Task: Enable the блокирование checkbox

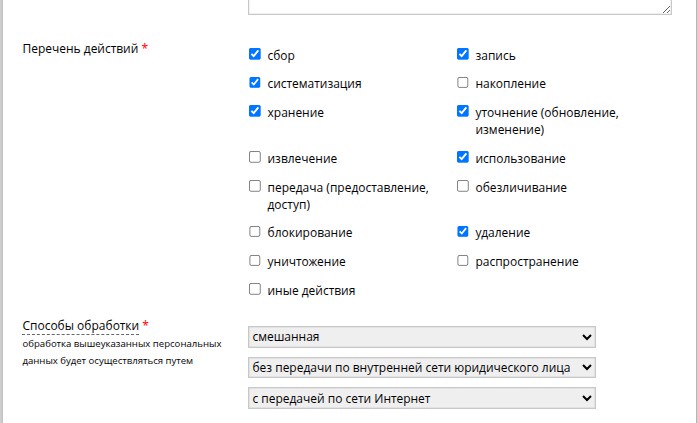Action: (x=255, y=231)
